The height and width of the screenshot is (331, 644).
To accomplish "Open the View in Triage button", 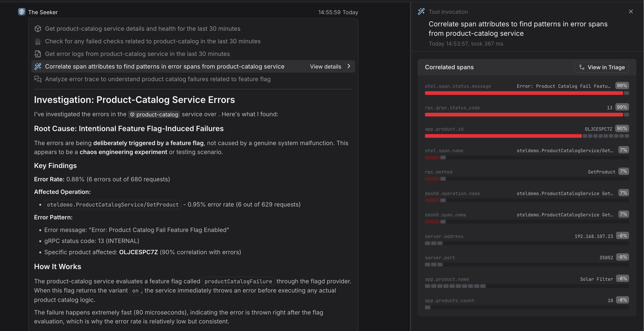I will [x=602, y=67].
